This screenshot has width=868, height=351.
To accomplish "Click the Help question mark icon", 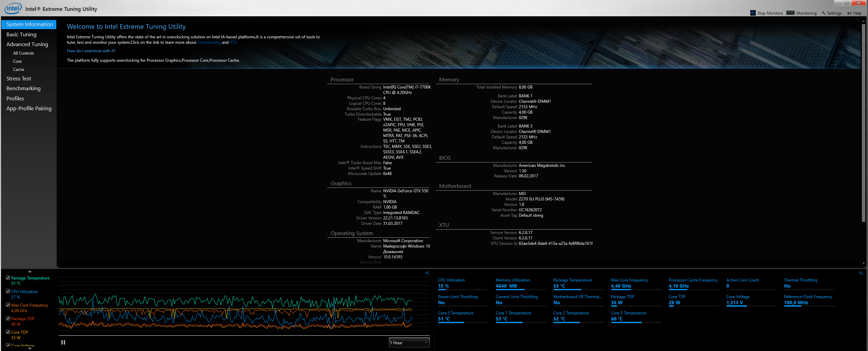I will (849, 13).
